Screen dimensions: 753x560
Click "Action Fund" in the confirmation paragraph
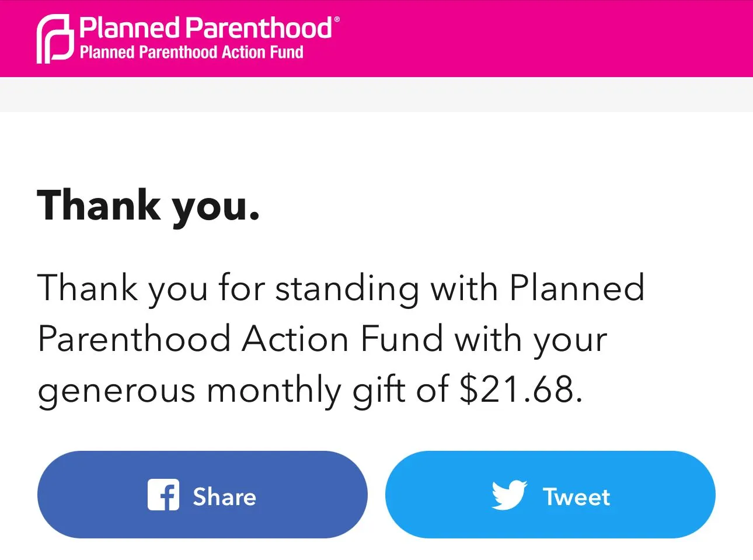pyautogui.click(x=343, y=339)
